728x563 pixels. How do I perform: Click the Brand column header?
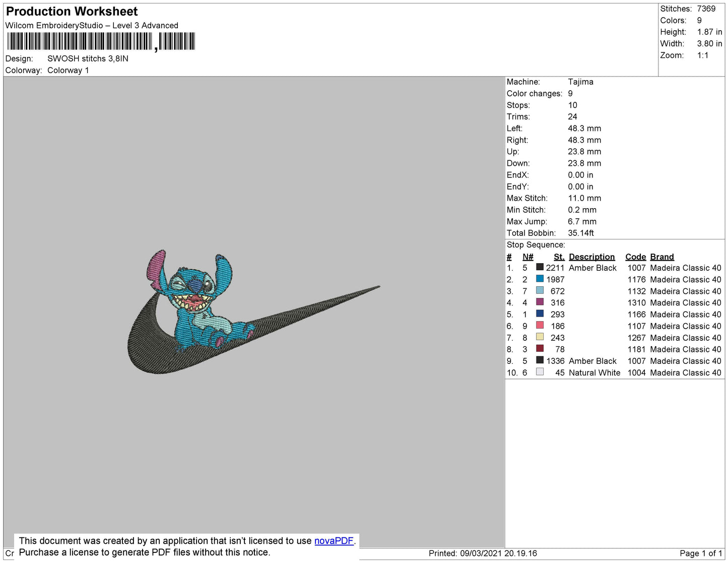point(661,257)
